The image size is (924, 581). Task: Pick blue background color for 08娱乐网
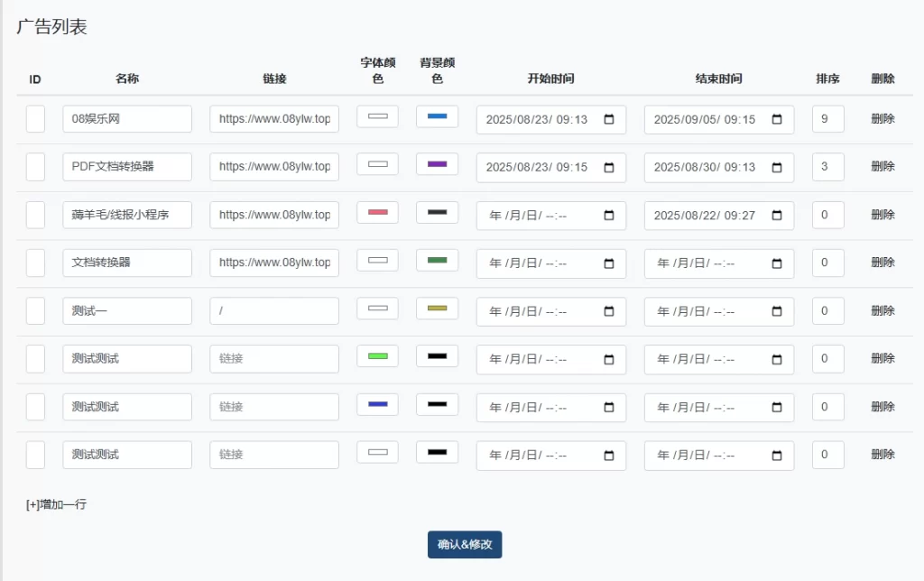pyautogui.click(x=437, y=116)
